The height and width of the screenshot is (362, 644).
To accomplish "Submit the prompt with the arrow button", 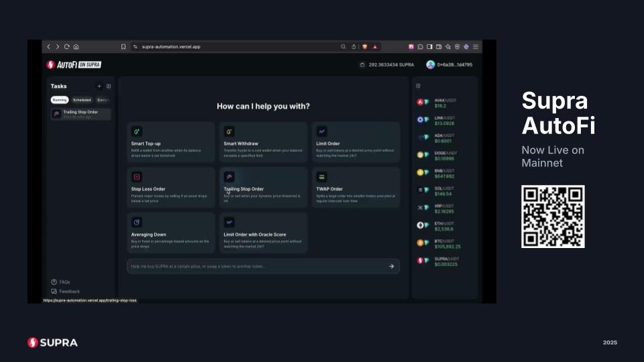I will coord(391,266).
